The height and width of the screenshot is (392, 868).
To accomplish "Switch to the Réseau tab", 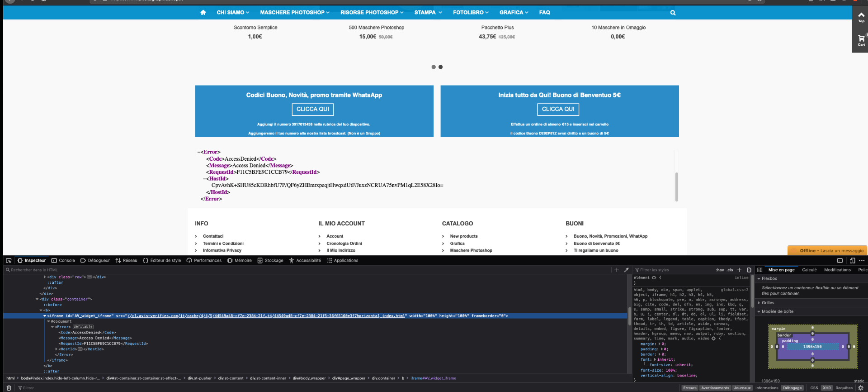I will point(127,261).
